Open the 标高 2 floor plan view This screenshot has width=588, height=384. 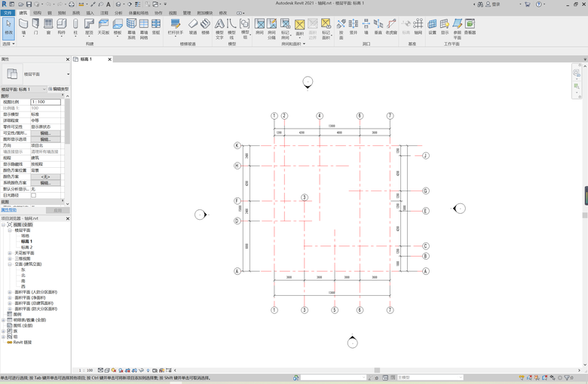point(26,247)
